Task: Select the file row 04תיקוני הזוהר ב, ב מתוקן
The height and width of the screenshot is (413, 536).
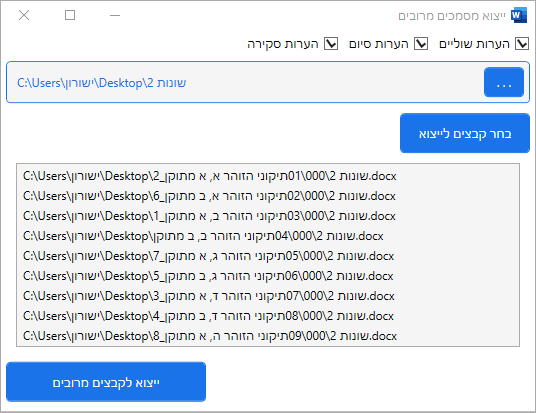Action: pyautogui.click(x=268, y=236)
